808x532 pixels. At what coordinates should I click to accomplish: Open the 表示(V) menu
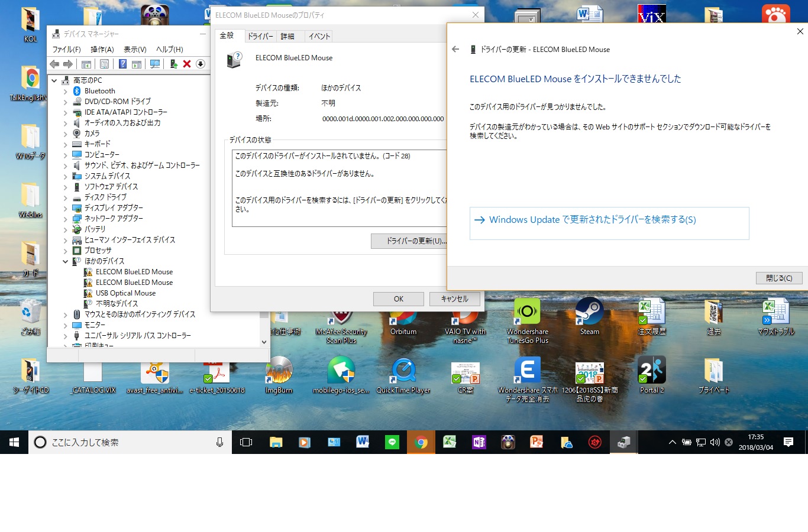(135, 50)
